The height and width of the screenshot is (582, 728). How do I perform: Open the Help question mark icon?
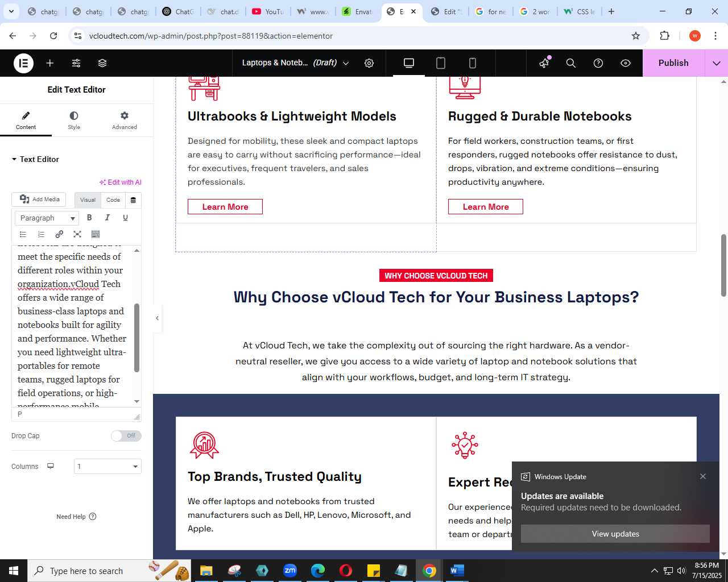point(598,63)
